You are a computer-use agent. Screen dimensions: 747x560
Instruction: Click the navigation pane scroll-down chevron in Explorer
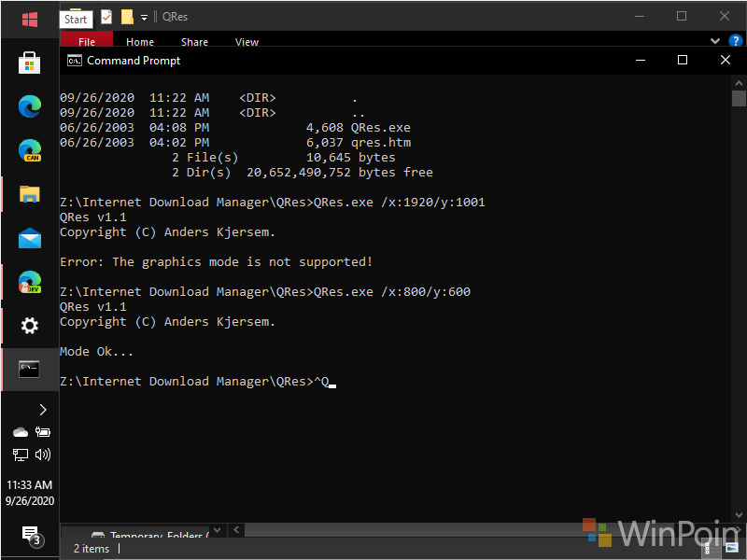tap(218, 529)
